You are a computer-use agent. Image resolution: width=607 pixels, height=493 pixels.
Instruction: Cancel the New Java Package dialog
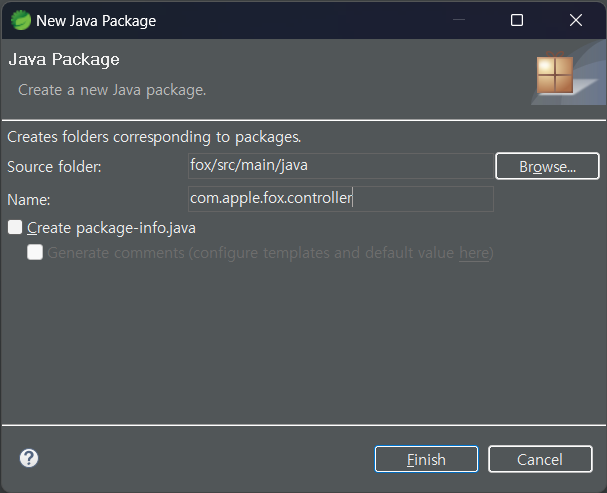click(x=540, y=459)
